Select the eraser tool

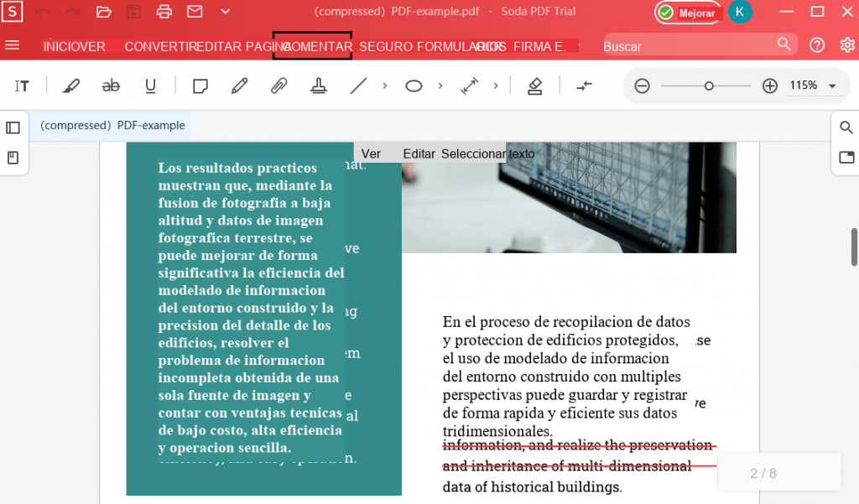(534, 86)
